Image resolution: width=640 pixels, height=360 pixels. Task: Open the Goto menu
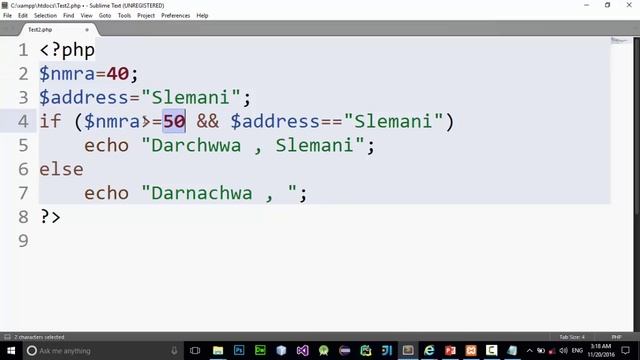tap(105, 16)
